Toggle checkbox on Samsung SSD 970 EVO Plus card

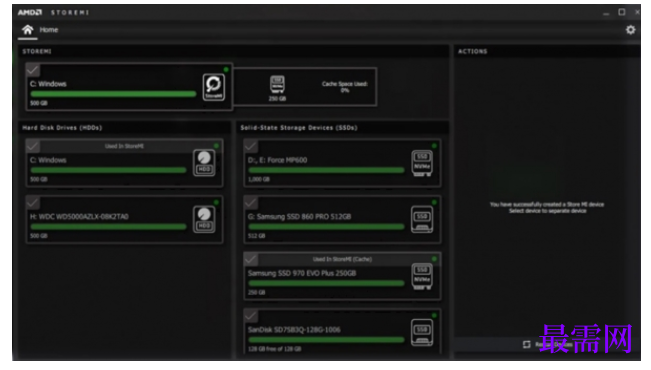coord(250,260)
